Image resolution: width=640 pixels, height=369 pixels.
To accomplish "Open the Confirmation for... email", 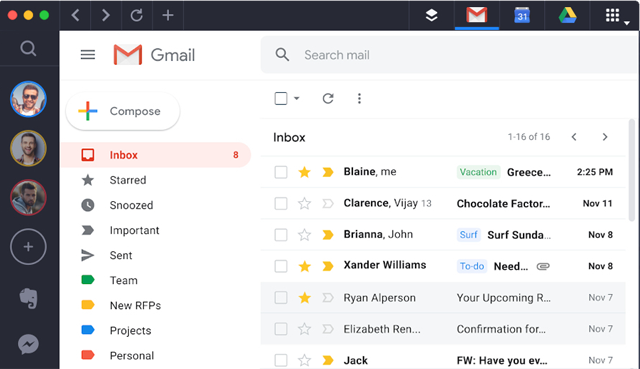I will pyautogui.click(x=501, y=329).
